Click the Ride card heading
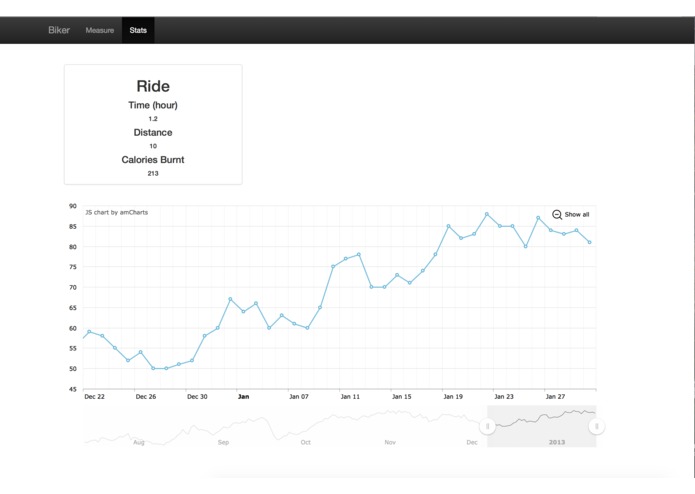 click(153, 86)
